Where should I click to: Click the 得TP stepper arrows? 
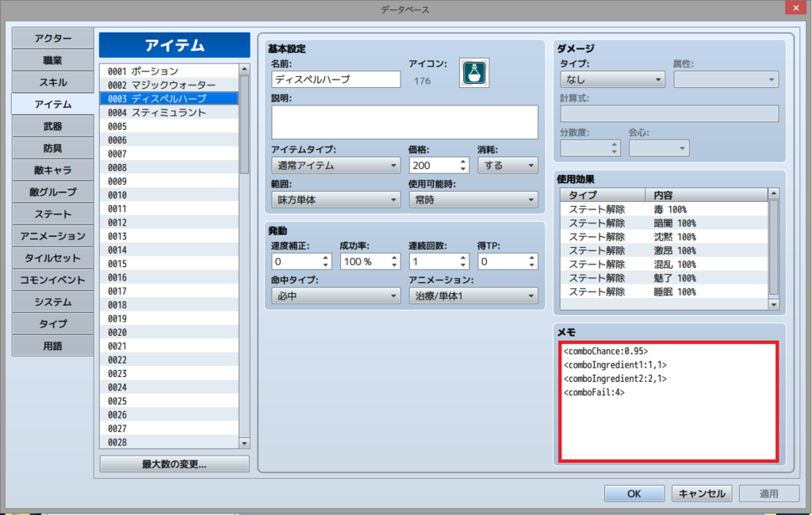(532, 261)
